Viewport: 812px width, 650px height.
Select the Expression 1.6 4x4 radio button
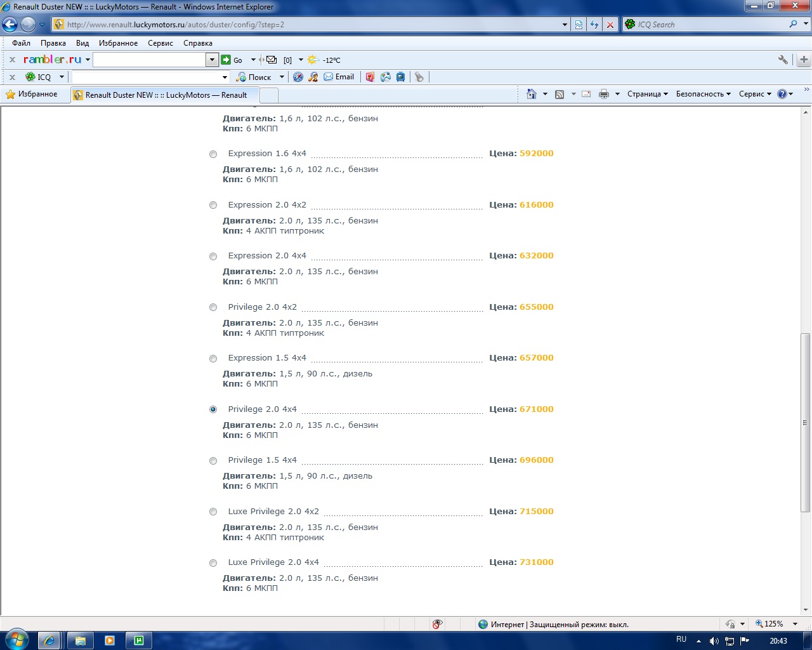click(213, 154)
